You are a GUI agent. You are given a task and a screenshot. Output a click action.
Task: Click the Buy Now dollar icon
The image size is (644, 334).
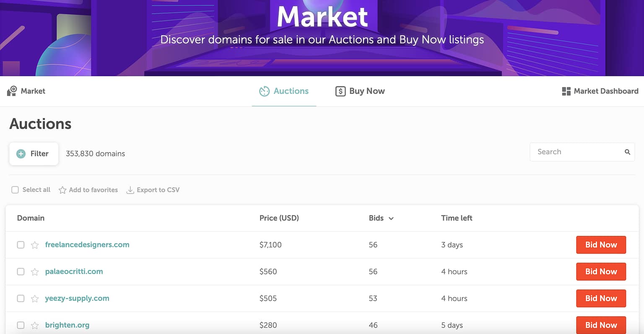point(340,91)
